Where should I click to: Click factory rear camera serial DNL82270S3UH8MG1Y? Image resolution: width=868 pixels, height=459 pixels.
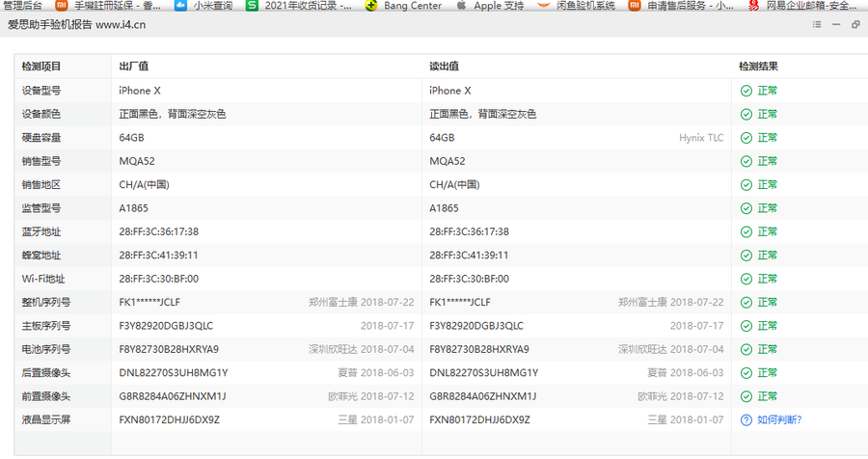(x=174, y=373)
